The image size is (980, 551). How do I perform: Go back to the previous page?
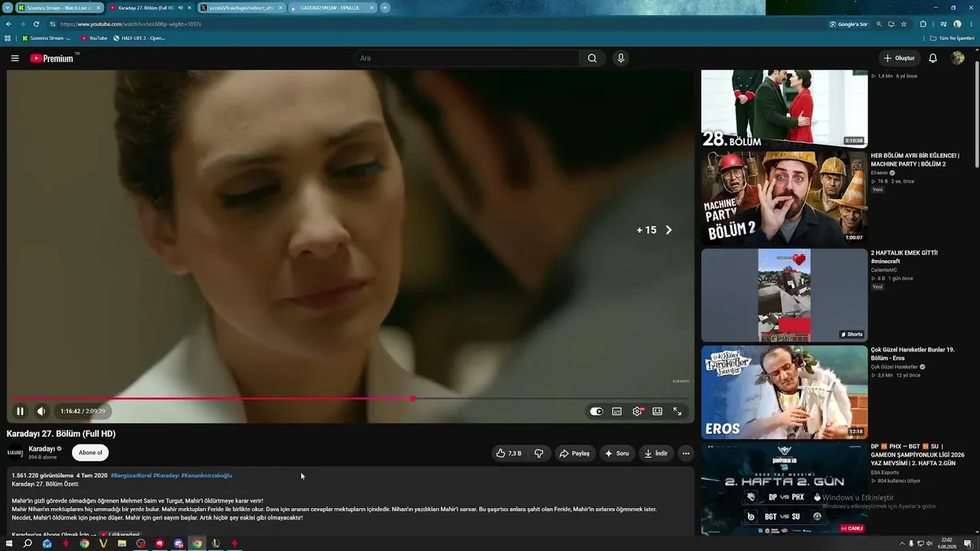[8, 24]
